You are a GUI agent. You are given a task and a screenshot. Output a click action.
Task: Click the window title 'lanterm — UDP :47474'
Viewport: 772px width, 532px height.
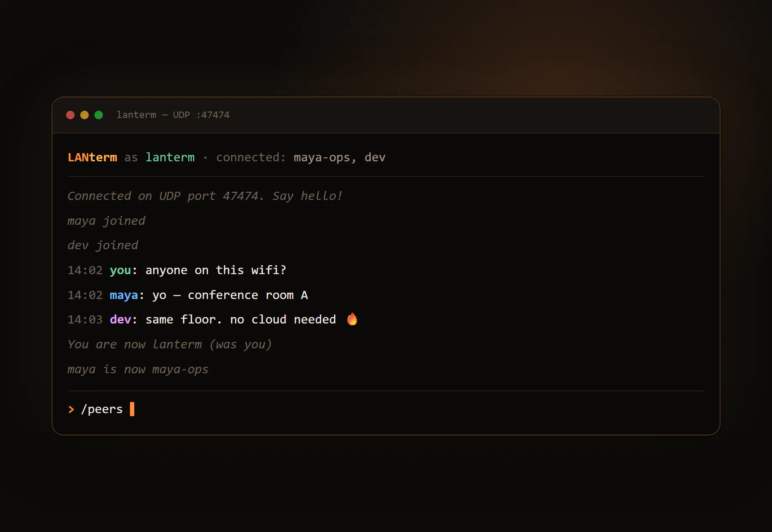point(173,115)
